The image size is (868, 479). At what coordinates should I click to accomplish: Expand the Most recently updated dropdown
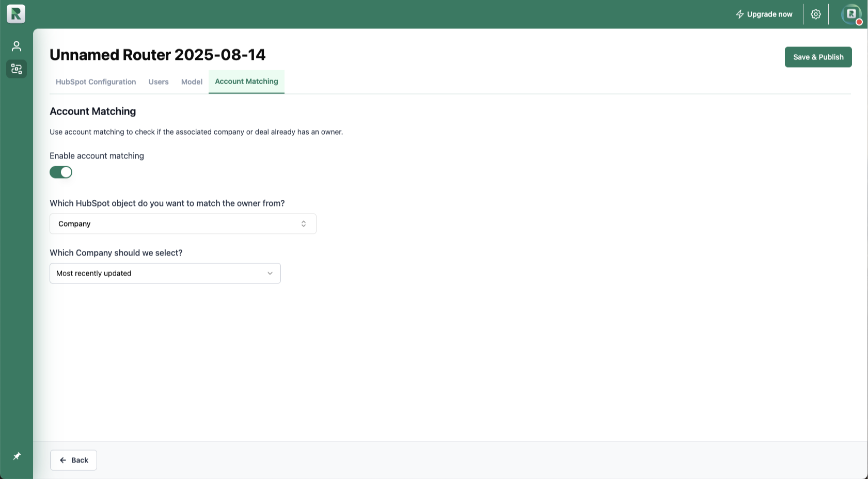coord(165,274)
